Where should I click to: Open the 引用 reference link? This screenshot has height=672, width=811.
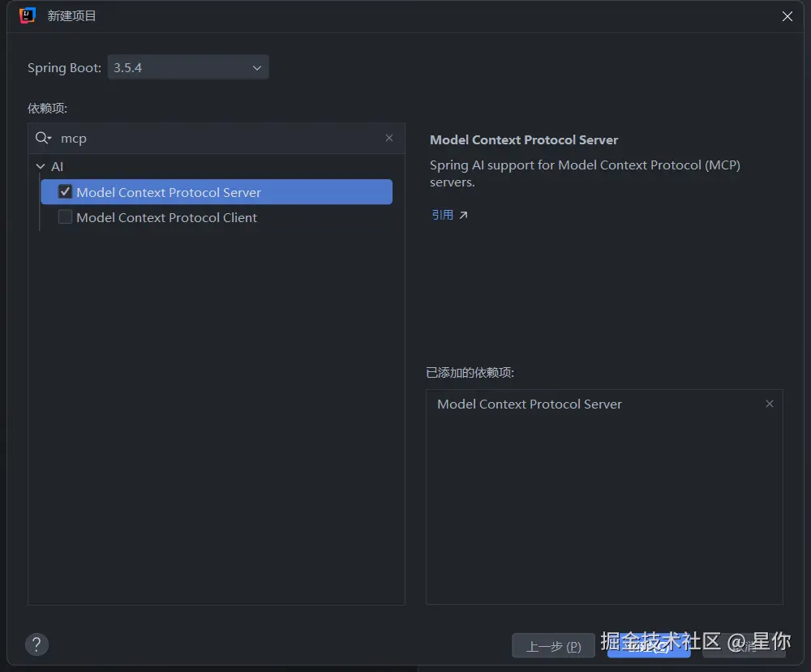click(x=443, y=215)
